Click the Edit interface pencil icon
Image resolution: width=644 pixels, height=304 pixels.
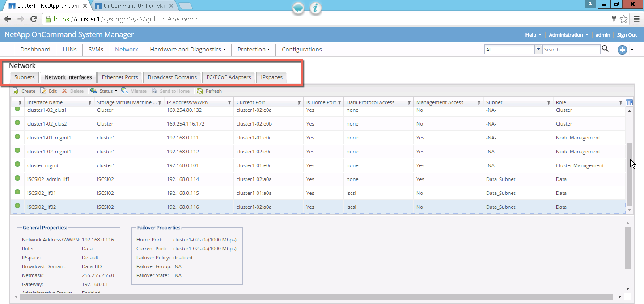click(x=43, y=91)
